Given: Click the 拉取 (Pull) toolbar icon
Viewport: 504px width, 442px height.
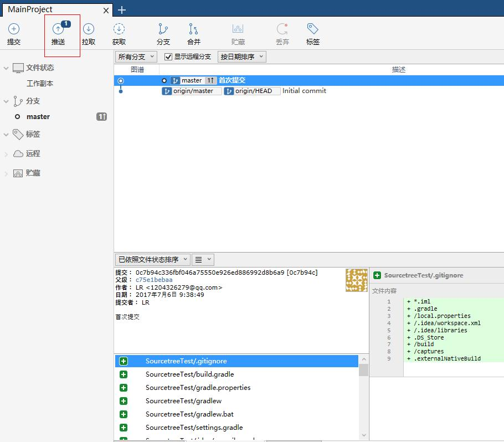Looking at the screenshot, I should pos(89,29).
